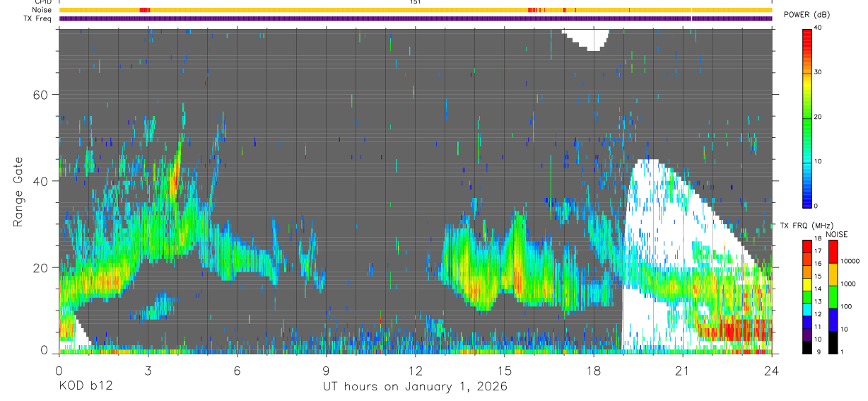Click the 1000 label on NOISE scale
The height and width of the screenshot is (401, 868).
(x=848, y=284)
